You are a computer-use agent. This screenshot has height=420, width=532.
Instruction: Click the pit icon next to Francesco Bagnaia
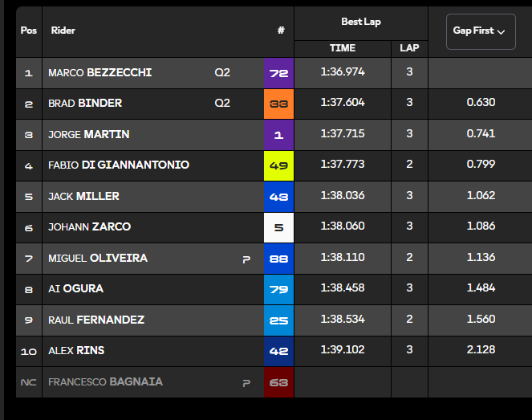[x=246, y=383]
